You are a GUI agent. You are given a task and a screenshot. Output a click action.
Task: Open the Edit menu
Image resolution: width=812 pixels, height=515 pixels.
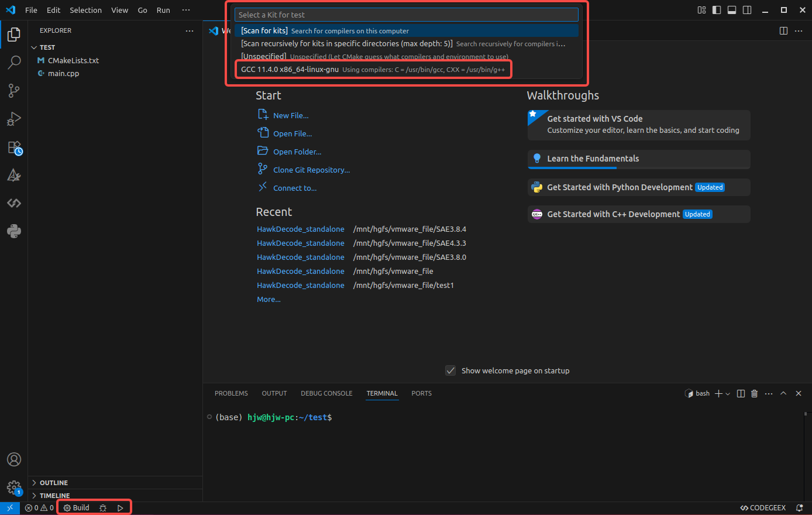click(53, 10)
